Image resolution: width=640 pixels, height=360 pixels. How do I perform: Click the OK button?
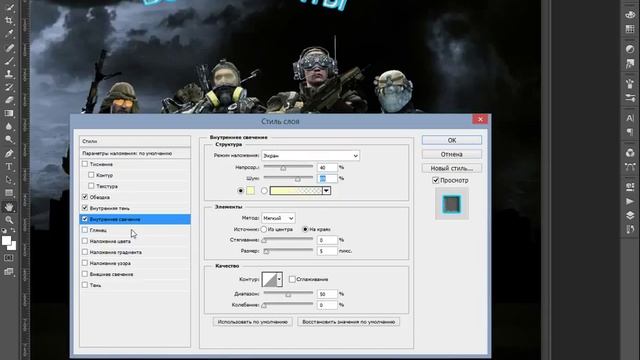tap(452, 140)
